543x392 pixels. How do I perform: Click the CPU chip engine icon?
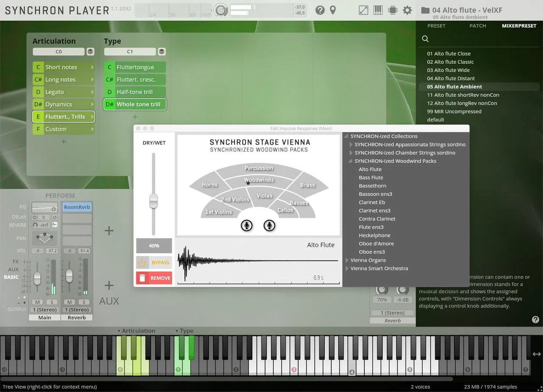tap(392, 10)
